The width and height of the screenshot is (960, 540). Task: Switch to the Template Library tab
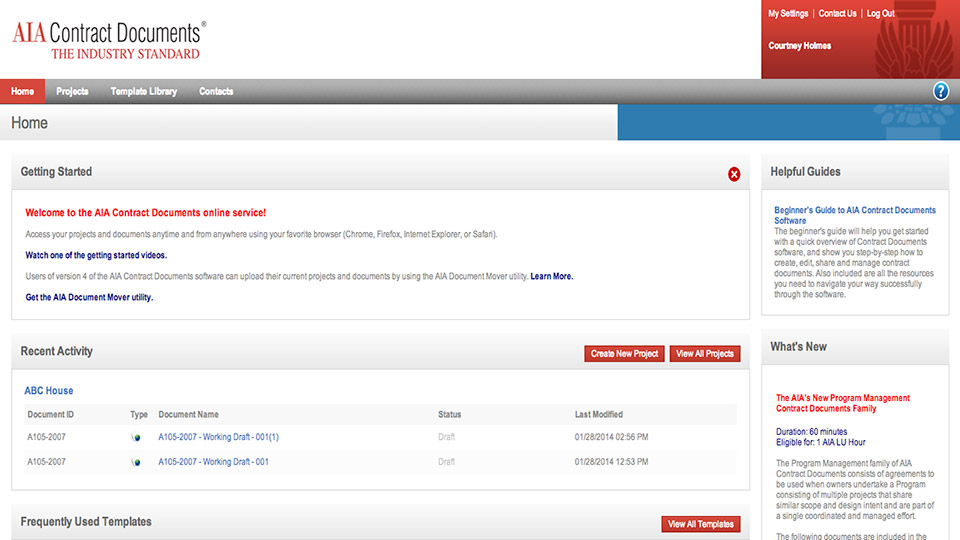click(x=144, y=91)
